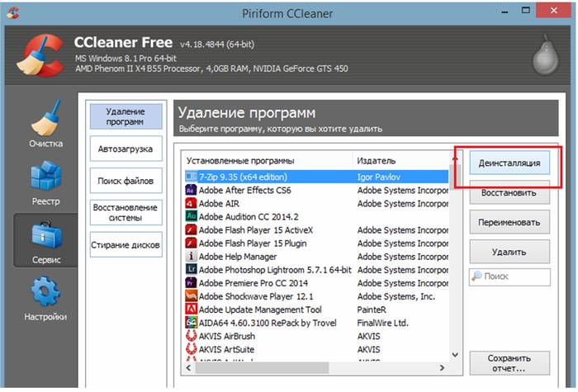Open the Очистка cleaner section

point(45,124)
